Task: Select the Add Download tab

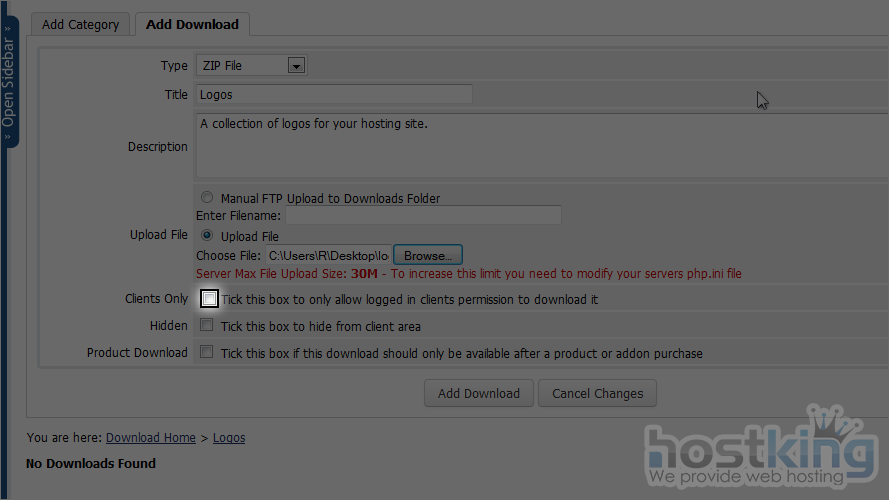Action: 192,24
